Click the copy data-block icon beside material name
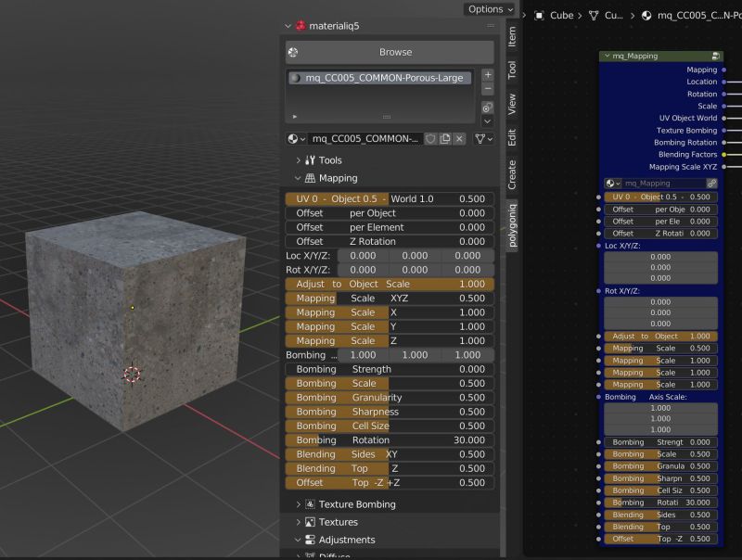The height and width of the screenshot is (560, 742). tap(445, 139)
